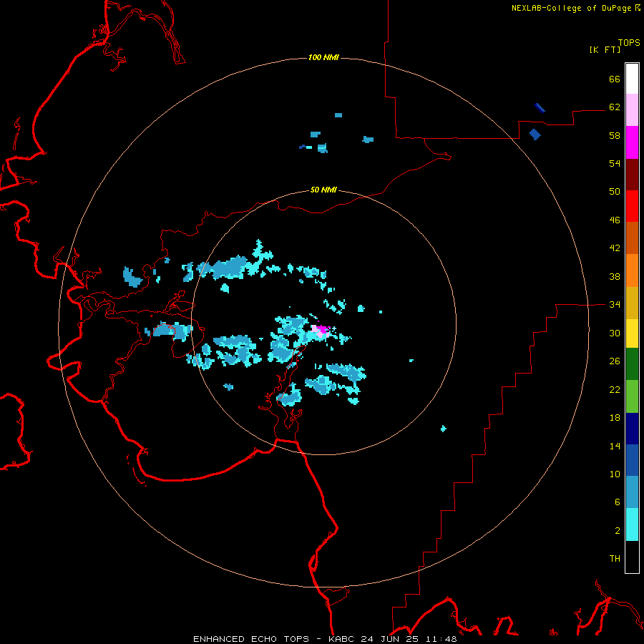The image size is (644, 644).
Task: Click the legend value 42
Action: click(615, 248)
